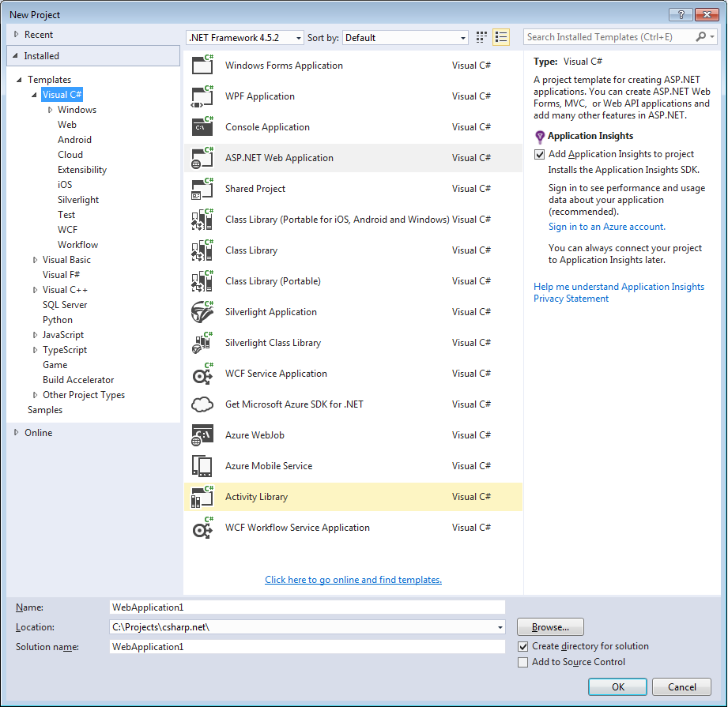Expand Other Project Types node
Image resolution: width=728 pixels, height=707 pixels.
click(x=35, y=395)
